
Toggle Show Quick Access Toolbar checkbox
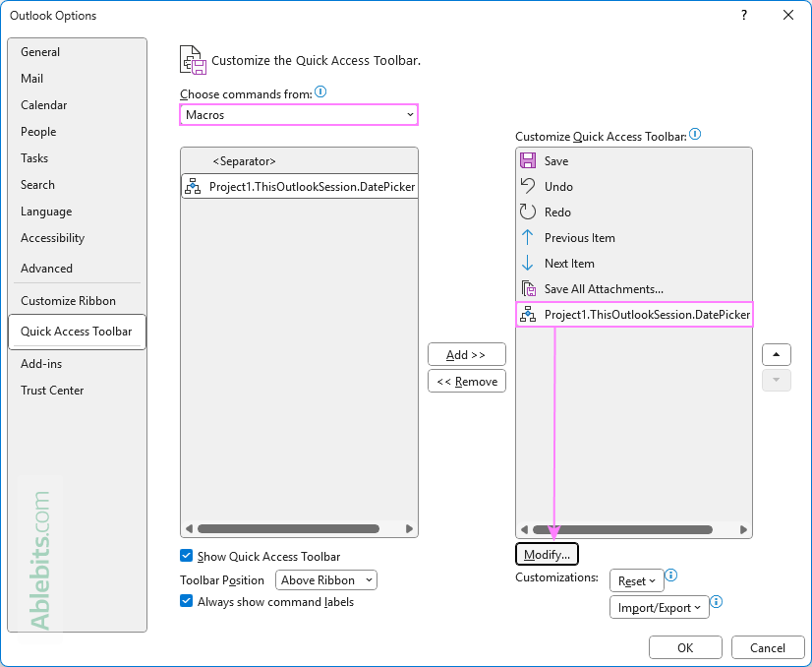pos(187,556)
